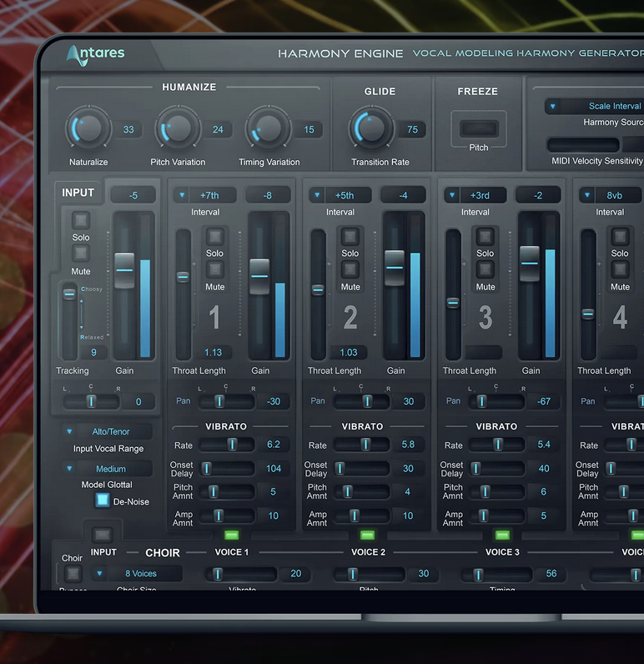The image size is (644, 664).
Task: Adjust the Transition Rate knob
Action: point(371,128)
